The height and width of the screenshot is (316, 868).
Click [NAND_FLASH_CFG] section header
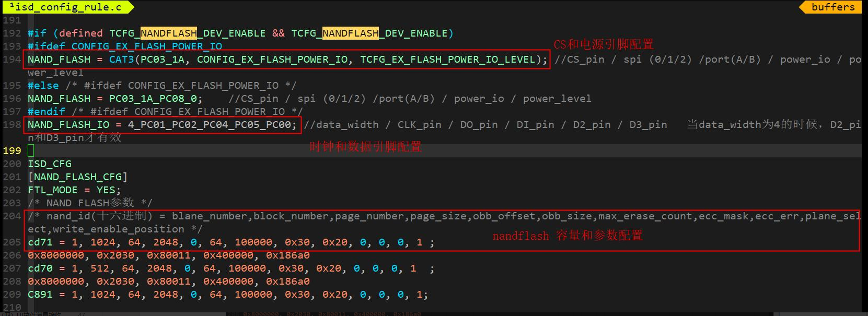pyautogui.click(x=78, y=177)
